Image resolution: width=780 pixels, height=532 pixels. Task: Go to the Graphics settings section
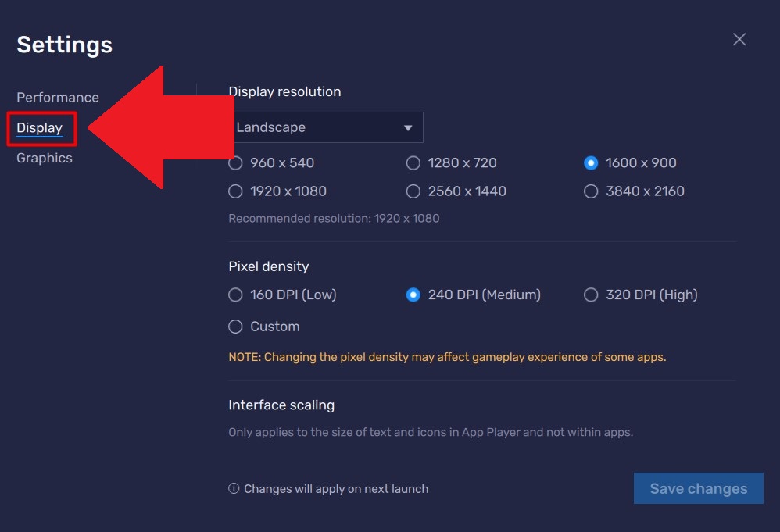click(x=44, y=158)
